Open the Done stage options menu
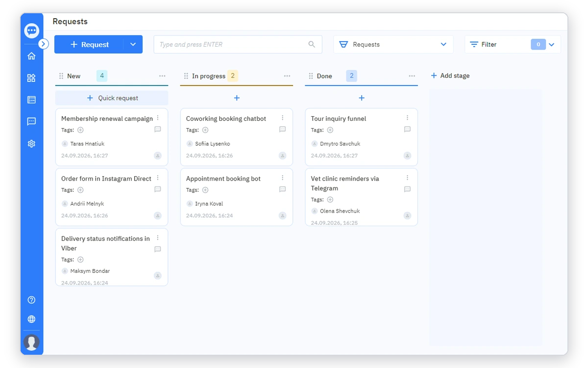Viewport: 588px width, 368px height. click(x=412, y=76)
